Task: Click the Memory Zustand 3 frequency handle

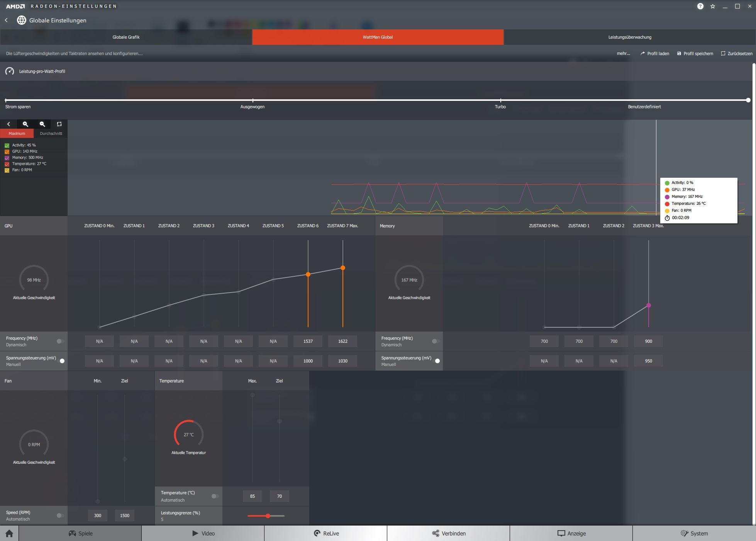Action: pyautogui.click(x=649, y=305)
